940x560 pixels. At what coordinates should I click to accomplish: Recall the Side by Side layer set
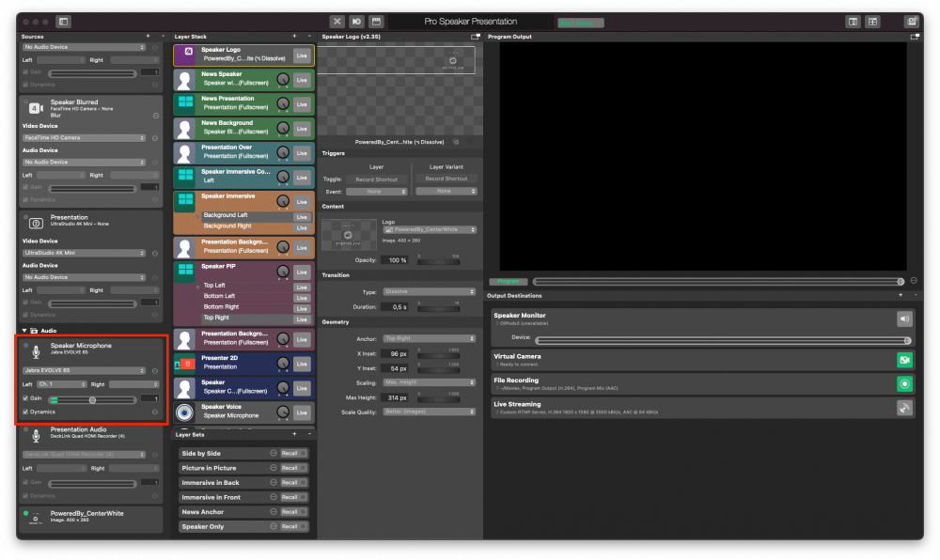point(290,454)
